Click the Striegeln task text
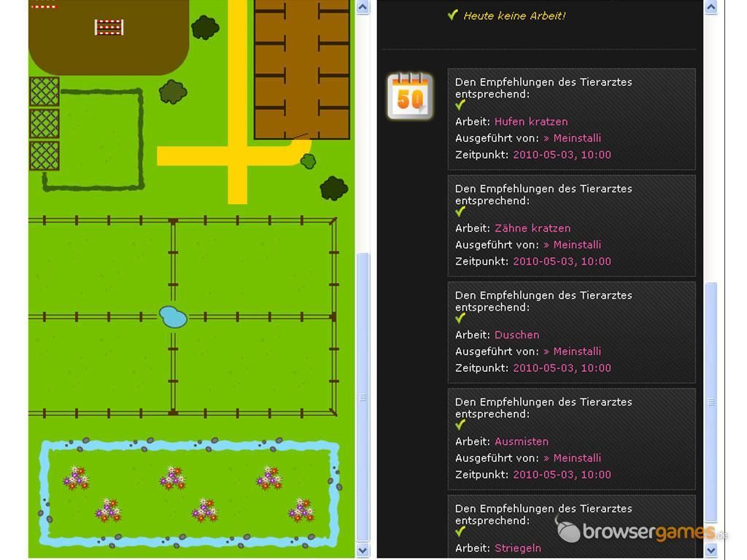 tap(518, 548)
